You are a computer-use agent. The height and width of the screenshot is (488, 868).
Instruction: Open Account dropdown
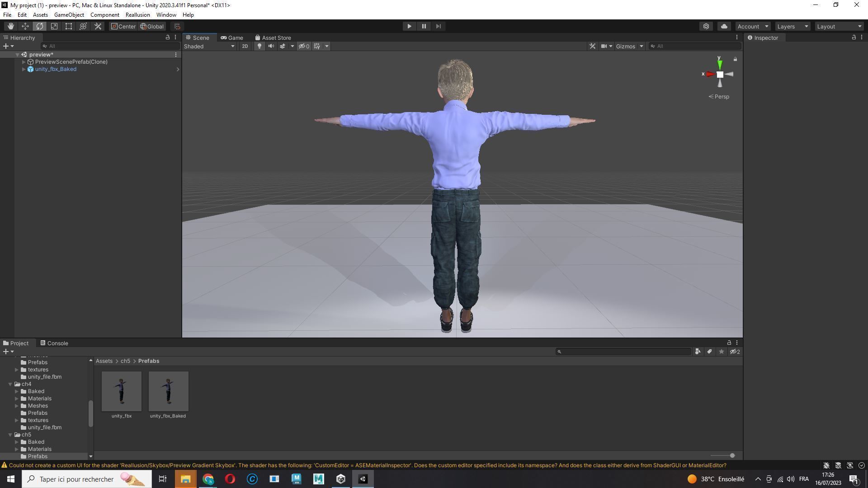[x=753, y=26]
